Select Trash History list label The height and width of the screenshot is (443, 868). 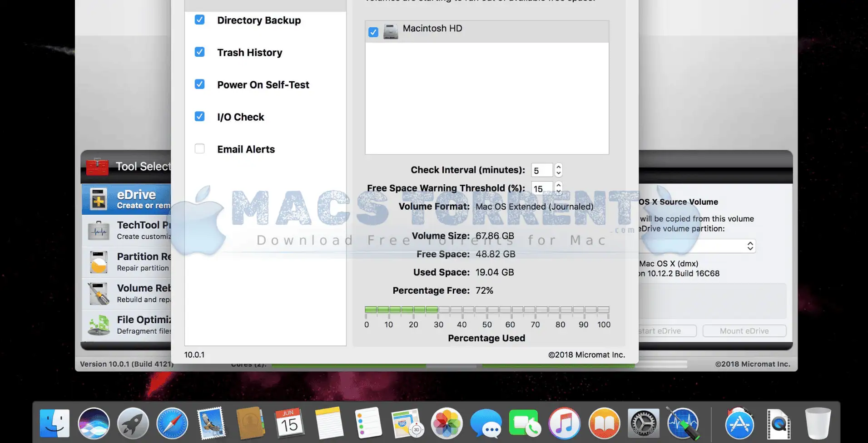click(250, 52)
